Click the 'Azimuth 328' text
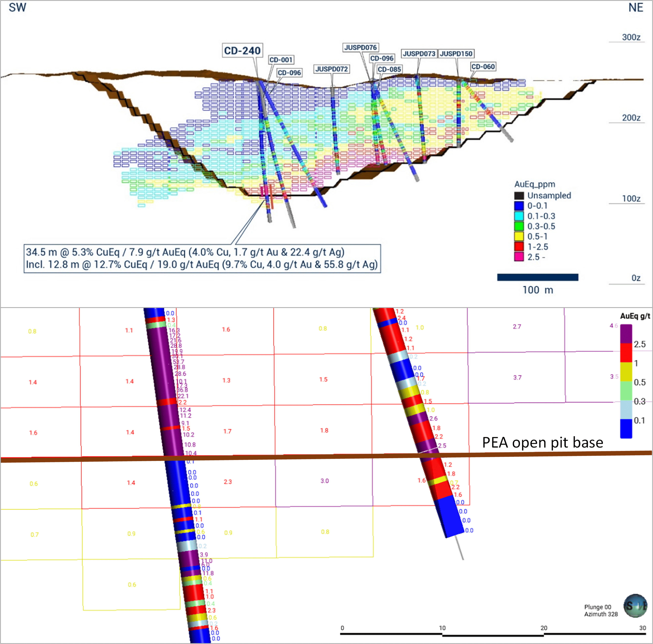The width and height of the screenshot is (653, 644). point(601,614)
